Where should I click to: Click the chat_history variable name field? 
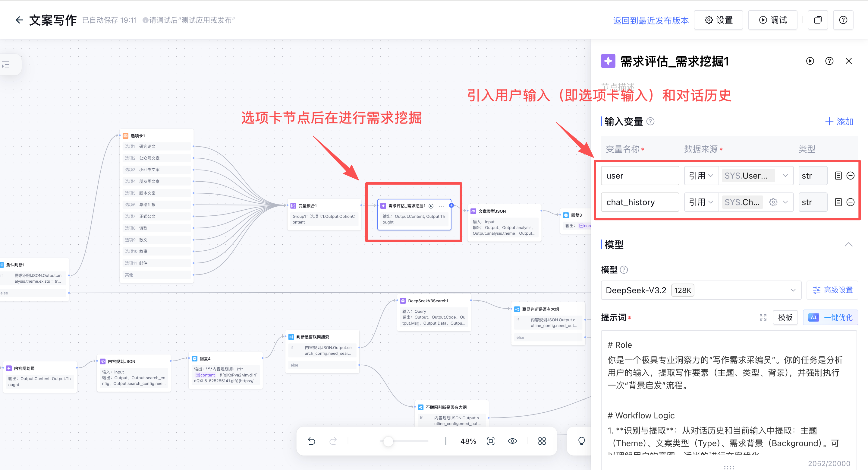click(640, 202)
